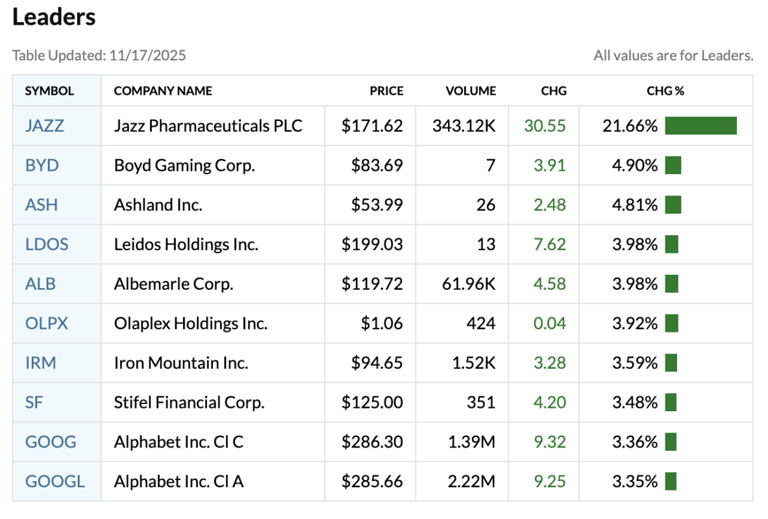The width and height of the screenshot is (768, 519).
Task: Sort by the VOLUME column header
Action: [x=471, y=91]
